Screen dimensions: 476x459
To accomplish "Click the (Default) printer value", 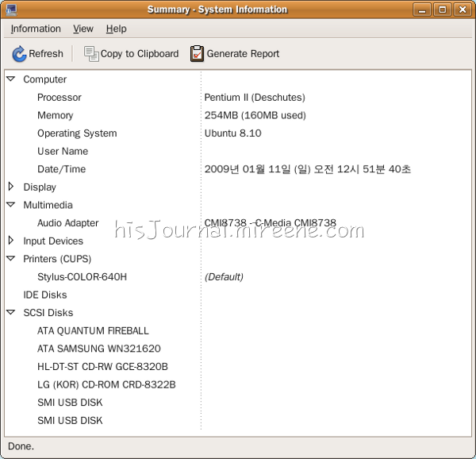I will pos(224,277).
